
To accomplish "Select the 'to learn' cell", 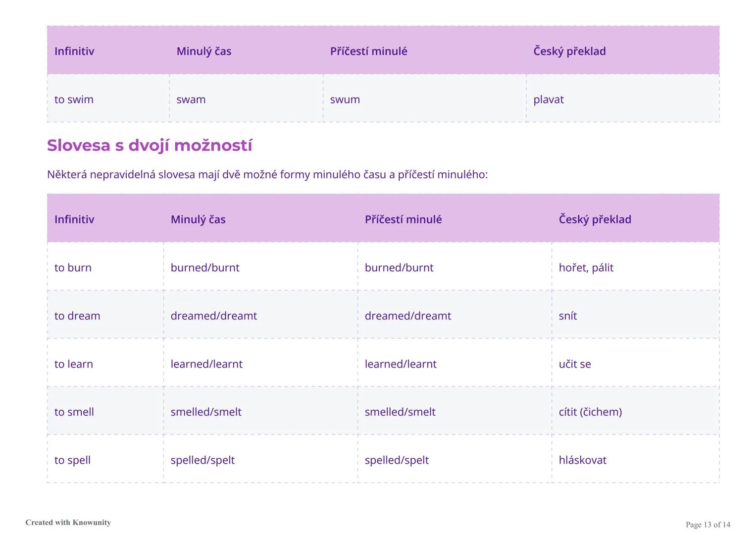I will (74, 364).
